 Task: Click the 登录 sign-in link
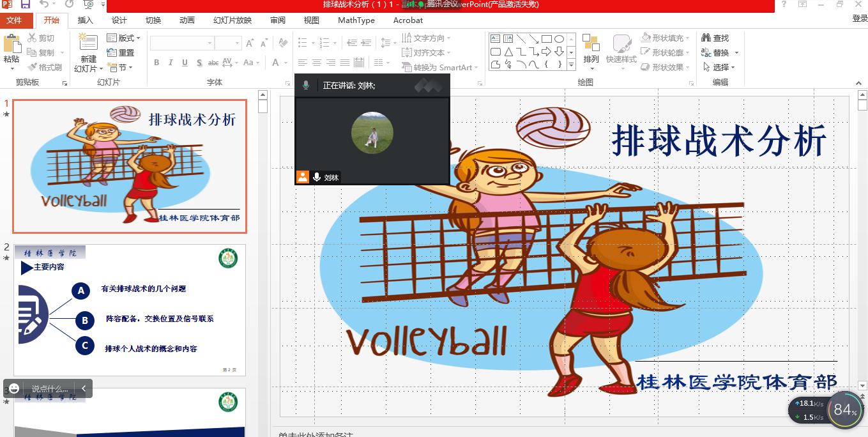pyautogui.click(x=860, y=19)
